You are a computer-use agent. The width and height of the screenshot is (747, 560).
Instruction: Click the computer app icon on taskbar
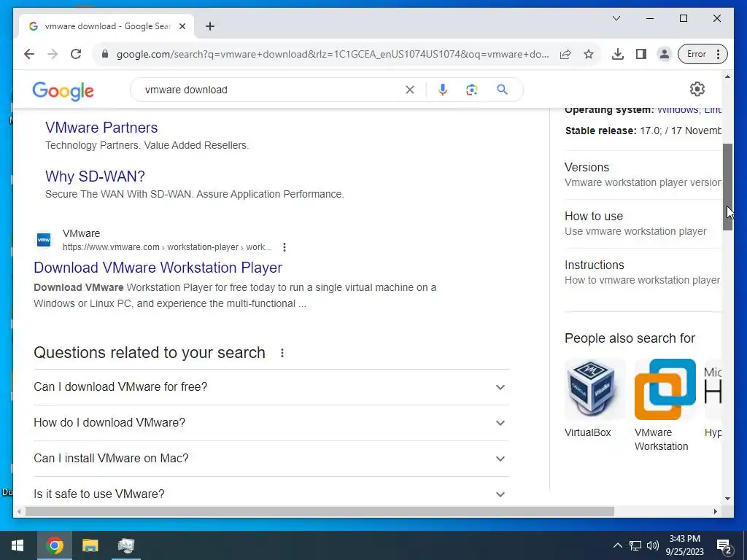point(126,545)
